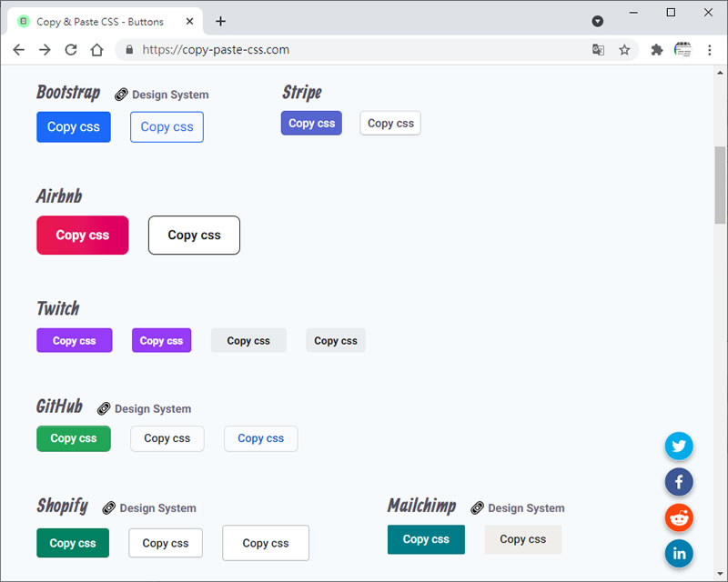Open the translate page icon

[598, 50]
